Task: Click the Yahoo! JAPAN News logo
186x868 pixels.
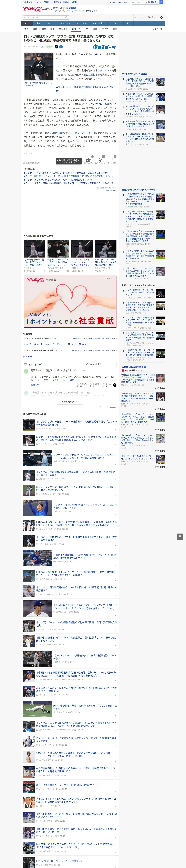Action: click(x=37, y=9)
